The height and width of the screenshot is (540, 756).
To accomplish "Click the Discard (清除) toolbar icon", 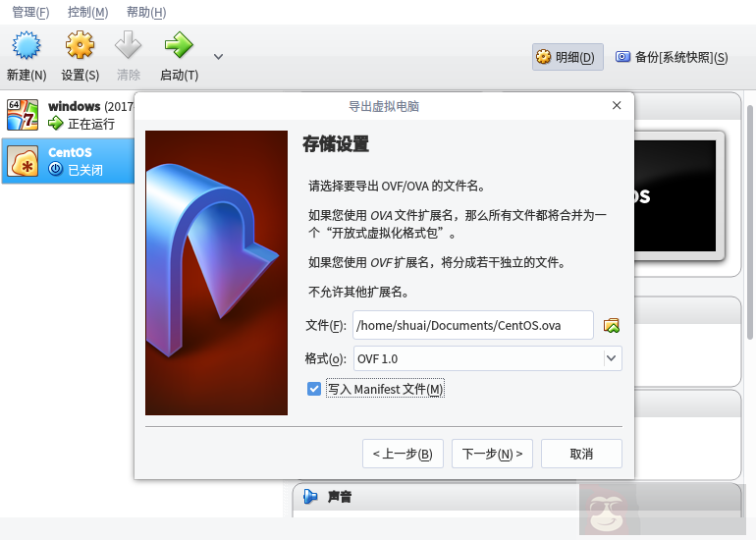I will pyautogui.click(x=128, y=45).
